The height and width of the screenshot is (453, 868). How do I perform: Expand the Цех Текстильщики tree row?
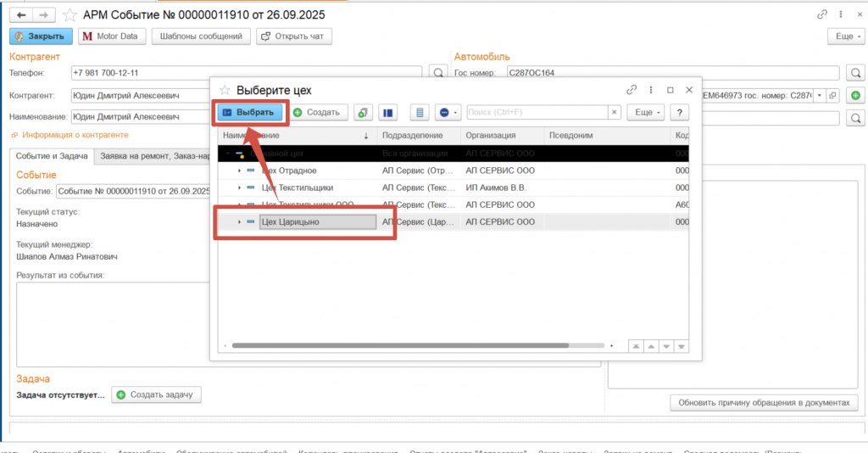(x=240, y=187)
